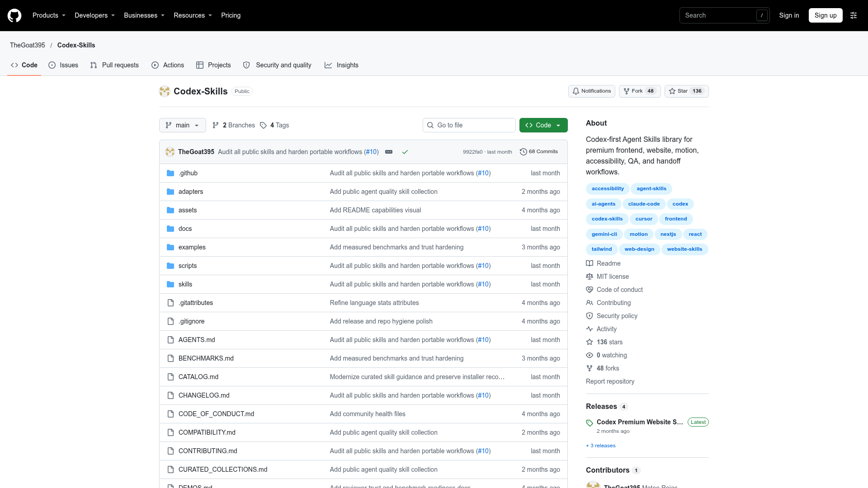Click the TheGoat395 avatar in commit row
Viewport: 868px width, 488px height.
pos(170,152)
